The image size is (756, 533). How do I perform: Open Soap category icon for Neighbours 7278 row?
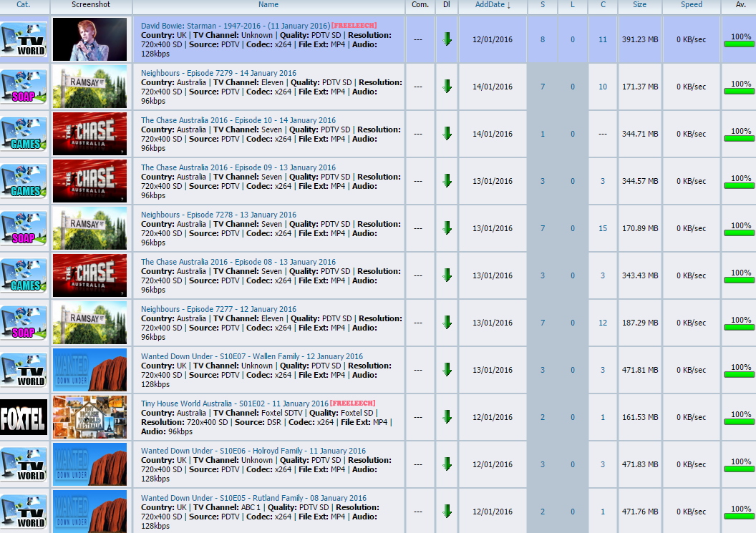(24, 228)
